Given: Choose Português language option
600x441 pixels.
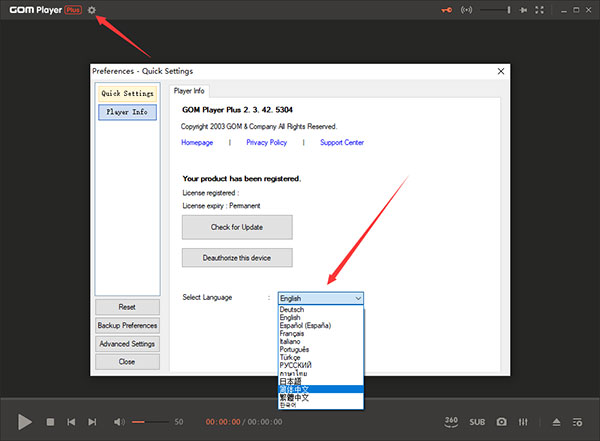Looking at the screenshot, I should [321, 349].
